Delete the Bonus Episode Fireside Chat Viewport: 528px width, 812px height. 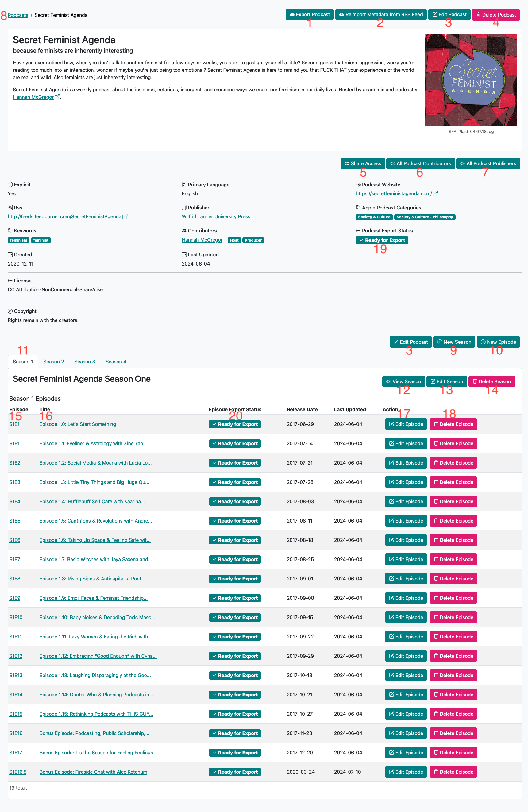click(453, 772)
